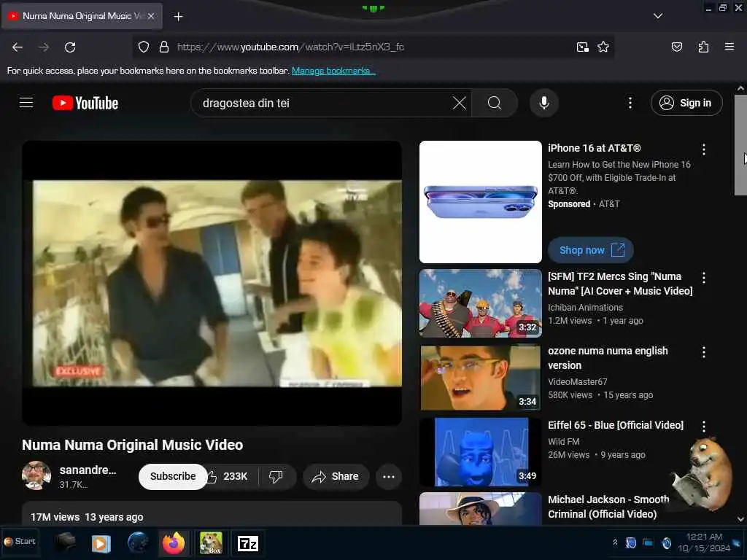This screenshot has width=747, height=560.
Task: Open the Pocket save icon
Action: point(676,47)
